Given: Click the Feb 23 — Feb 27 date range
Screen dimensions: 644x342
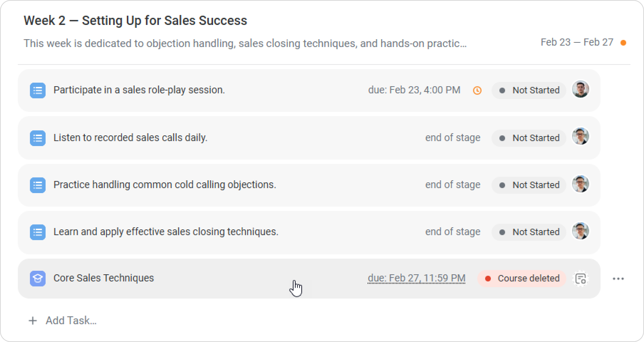Looking at the screenshot, I should (x=577, y=42).
